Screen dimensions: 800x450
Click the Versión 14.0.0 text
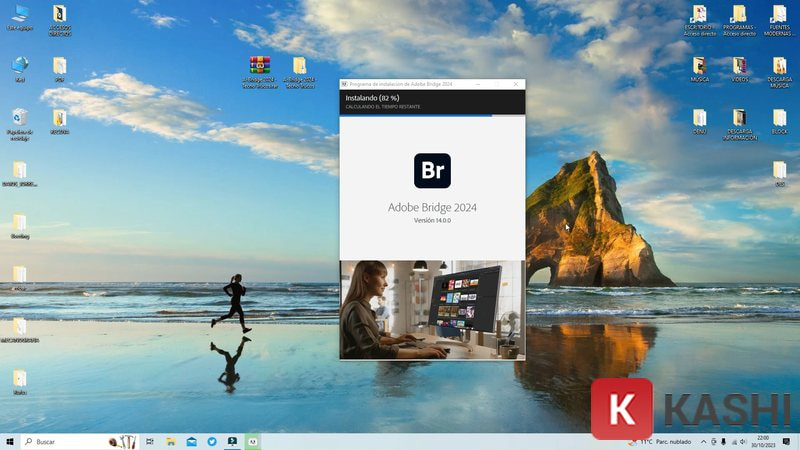coord(432,220)
